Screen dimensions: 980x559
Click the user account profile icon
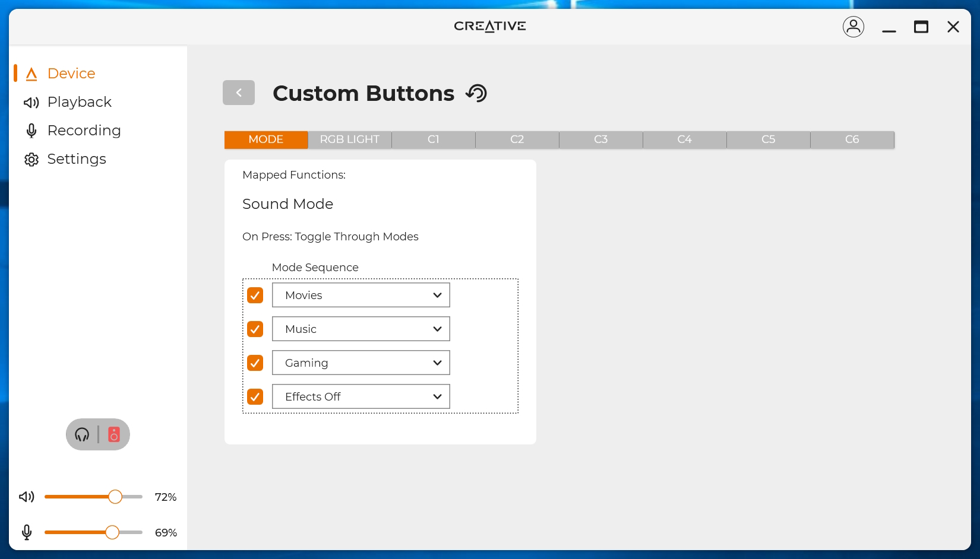[853, 27]
